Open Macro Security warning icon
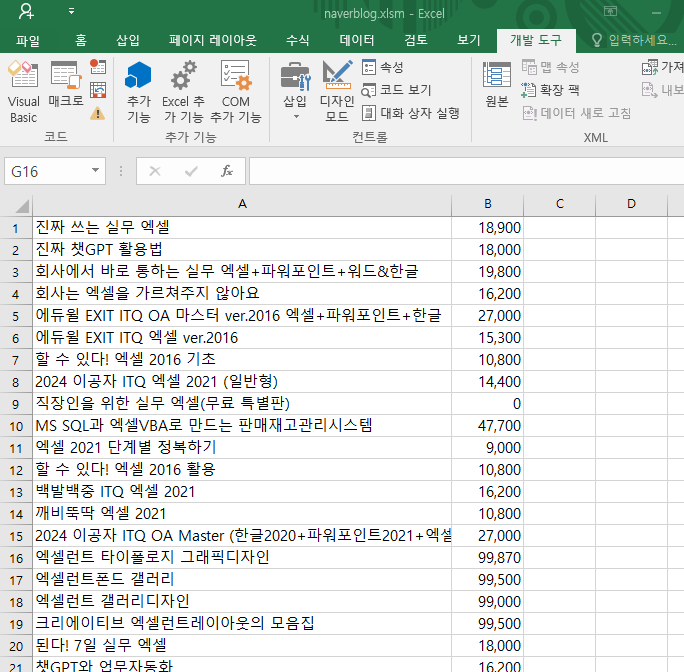The height and width of the screenshot is (672, 684). (x=98, y=114)
